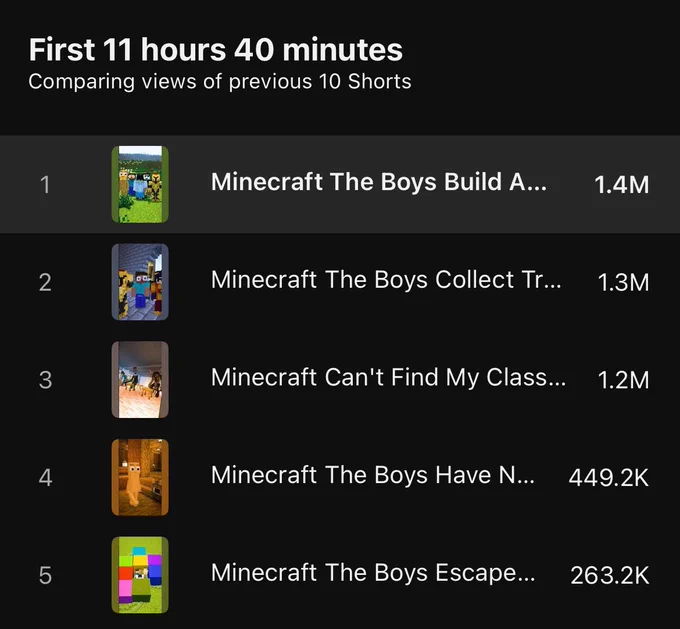
Task: Open the orange character Short thumbnail
Action: [140, 477]
